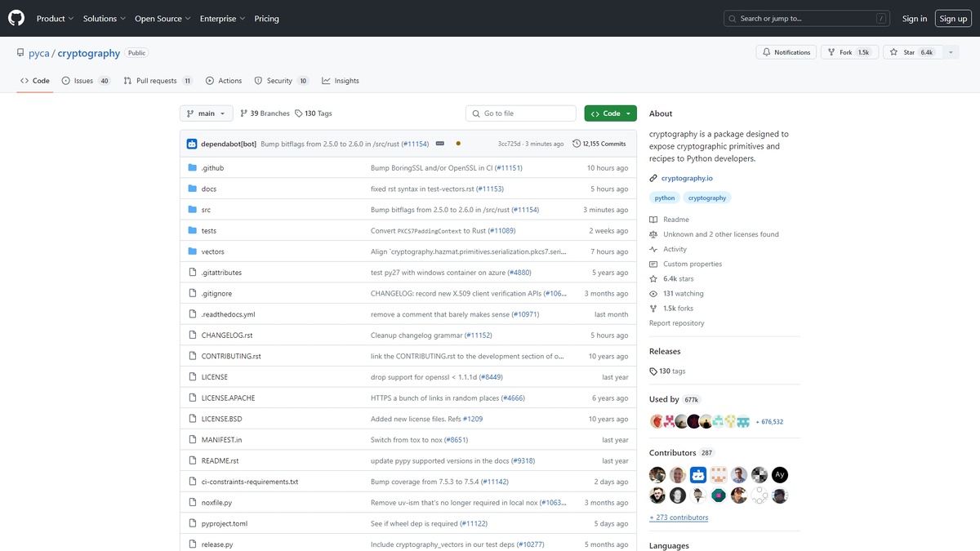This screenshot has width=980, height=551.
Task: Switch to the Pull requests tab
Action: [x=158, y=81]
